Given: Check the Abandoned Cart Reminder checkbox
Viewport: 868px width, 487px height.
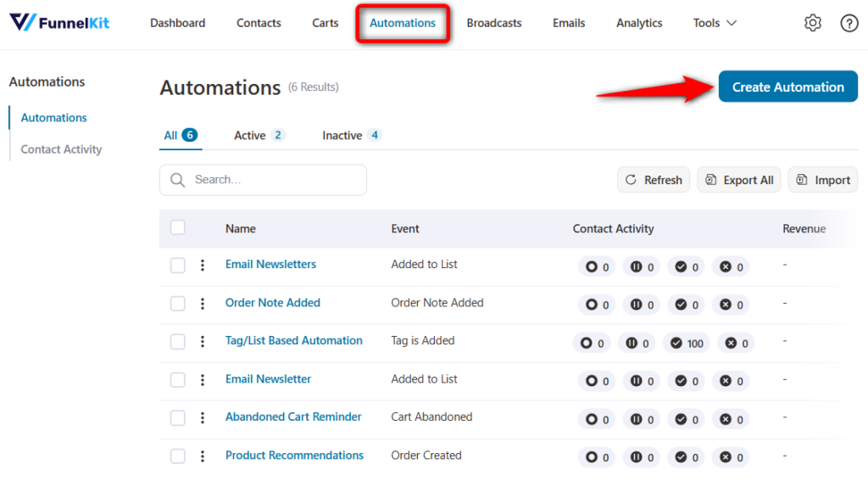Looking at the screenshot, I should coord(178,417).
